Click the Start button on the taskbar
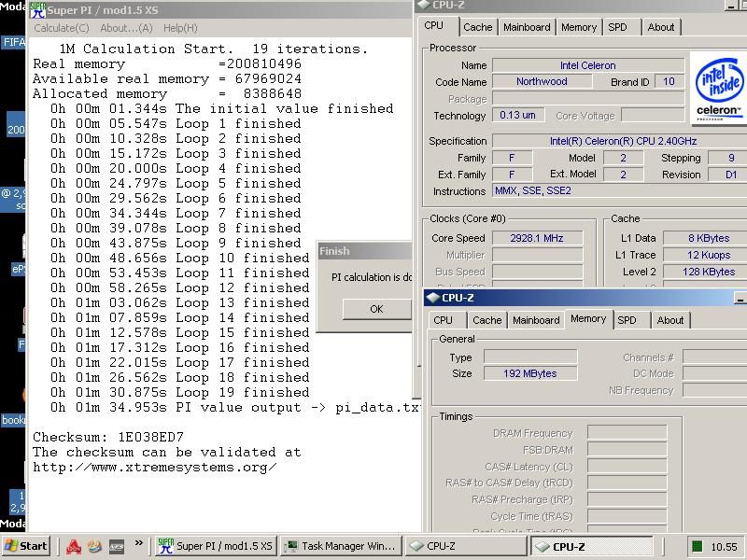This screenshot has width=747, height=560. click(26, 546)
